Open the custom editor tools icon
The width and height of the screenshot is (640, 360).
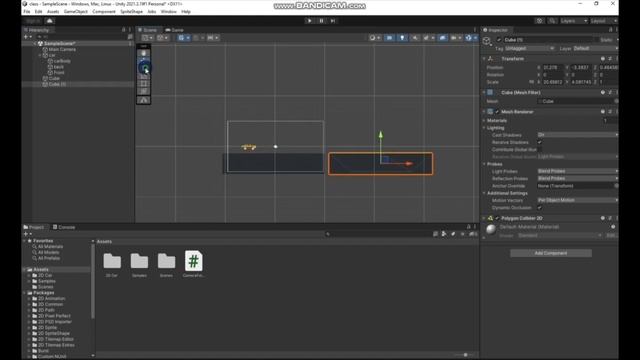pos(144,100)
